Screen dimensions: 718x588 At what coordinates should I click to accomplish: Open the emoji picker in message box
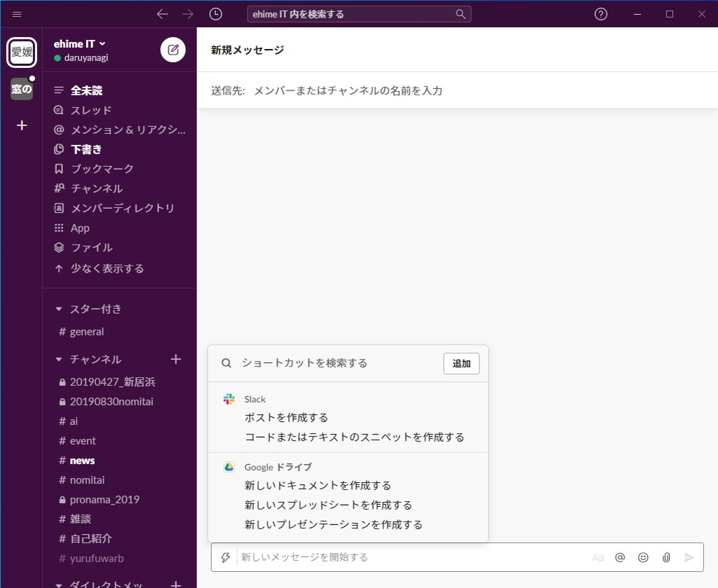(x=643, y=557)
